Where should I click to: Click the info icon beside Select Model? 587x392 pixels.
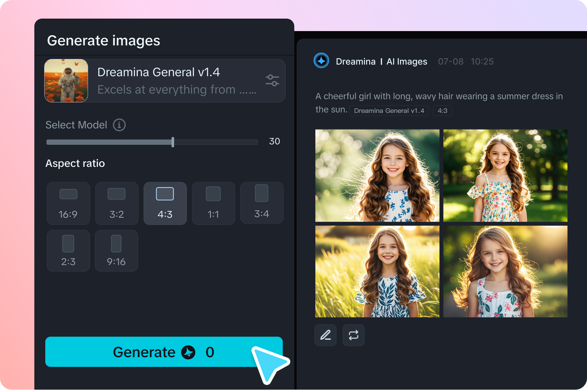coord(119,125)
